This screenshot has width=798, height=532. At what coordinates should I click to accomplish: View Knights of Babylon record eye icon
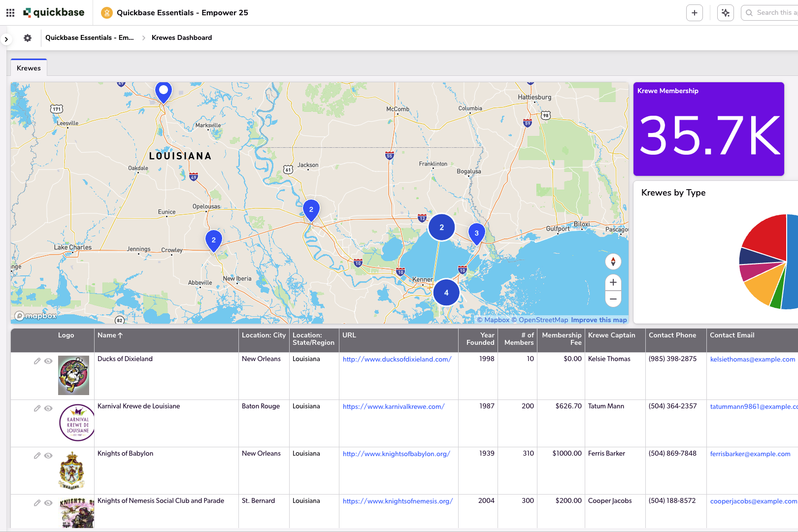point(48,456)
